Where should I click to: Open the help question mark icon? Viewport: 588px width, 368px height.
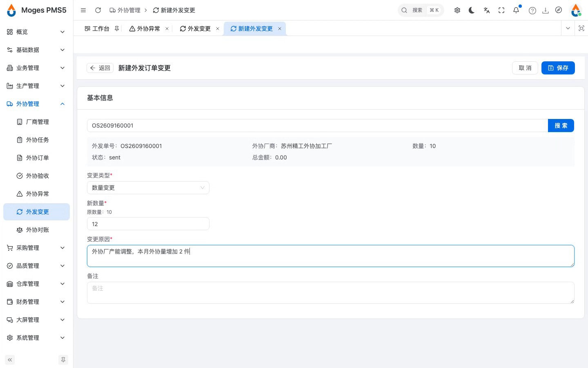click(532, 11)
